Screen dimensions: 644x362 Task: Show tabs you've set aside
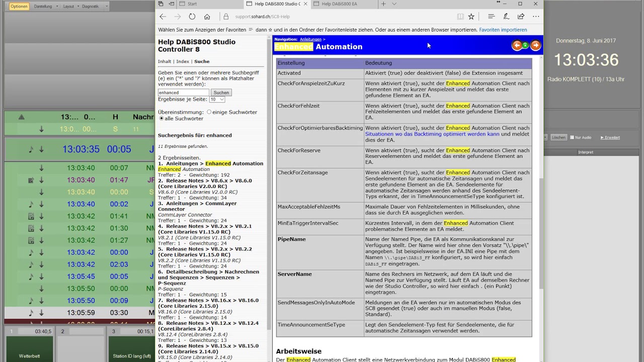[x=160, y=4]
